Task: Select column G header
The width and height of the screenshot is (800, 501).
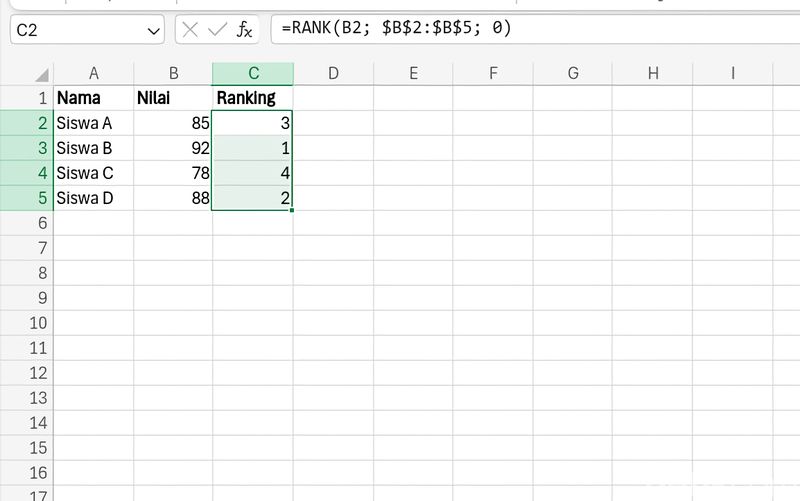Action: [x=573, y=73]
